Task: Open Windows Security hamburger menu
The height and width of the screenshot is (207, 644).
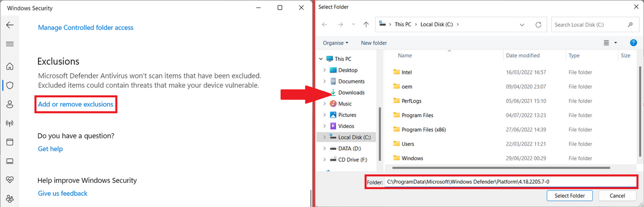Action: tap(10, 44)
